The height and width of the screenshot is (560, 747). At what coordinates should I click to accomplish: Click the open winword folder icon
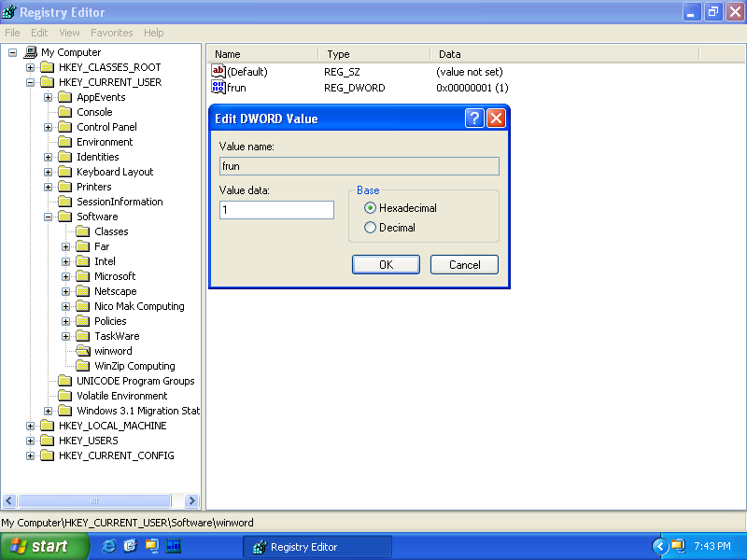(x=83, y=351)
